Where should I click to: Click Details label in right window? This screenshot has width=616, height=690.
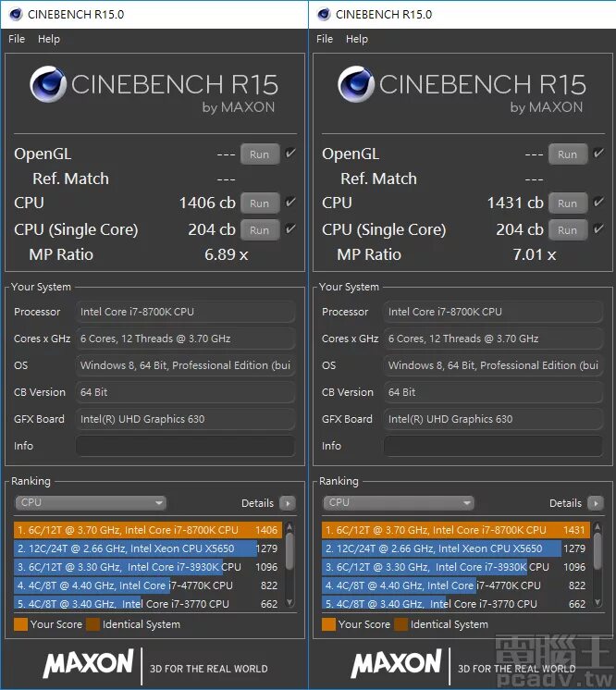coord(565,503)
